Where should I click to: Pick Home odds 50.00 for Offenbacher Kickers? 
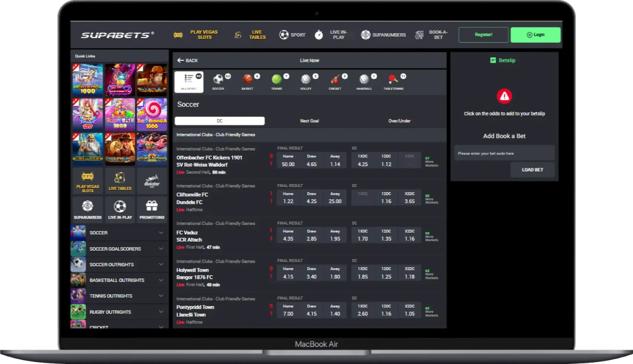pos(288,161)
